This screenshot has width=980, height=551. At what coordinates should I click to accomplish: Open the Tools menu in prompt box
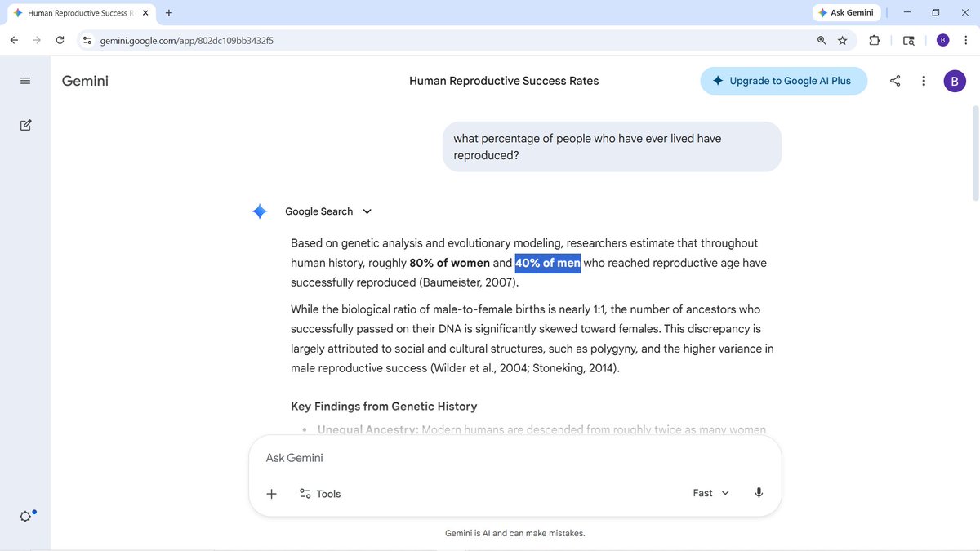click(319, 494)
